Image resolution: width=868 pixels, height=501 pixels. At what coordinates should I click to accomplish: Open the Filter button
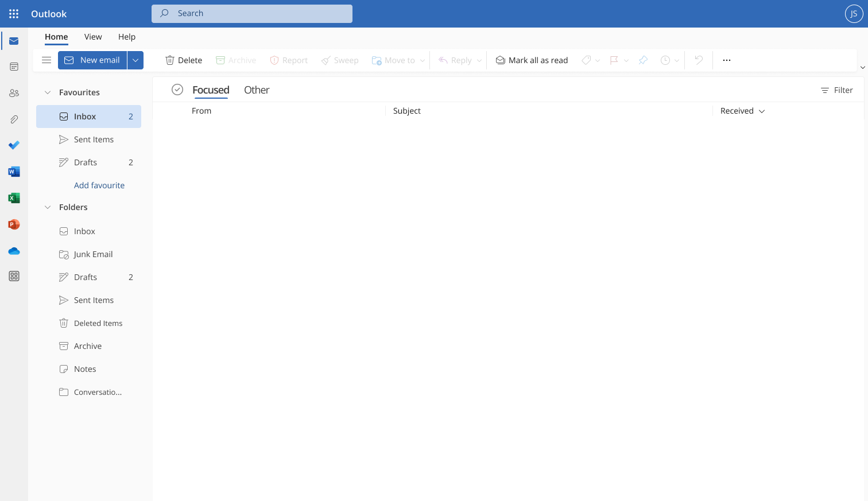837,90
